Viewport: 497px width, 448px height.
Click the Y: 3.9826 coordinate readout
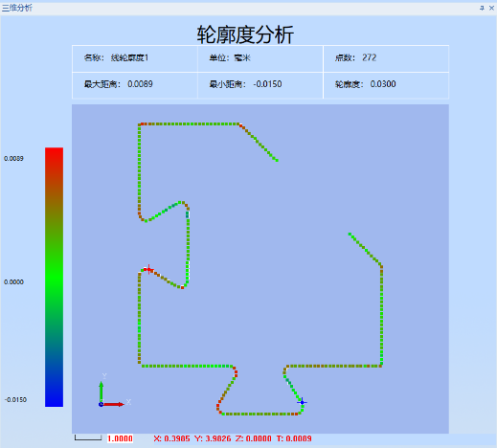213,438
